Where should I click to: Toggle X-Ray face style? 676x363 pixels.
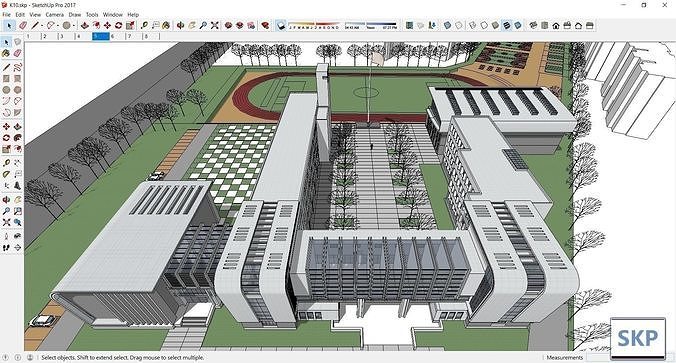click(447, 26)
